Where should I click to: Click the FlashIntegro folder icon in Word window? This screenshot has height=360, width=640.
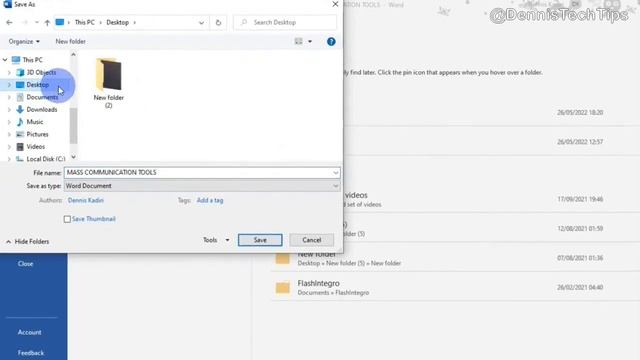click(x=282, y=288)
